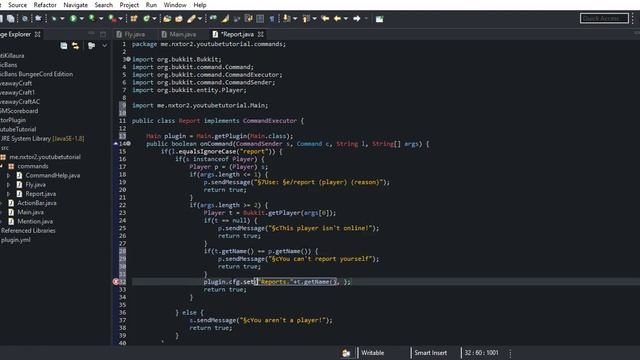The image size is (640, 360).
Task: Toggle the onCommand fold marker on line 14
Action: click(x=128, y=144)
